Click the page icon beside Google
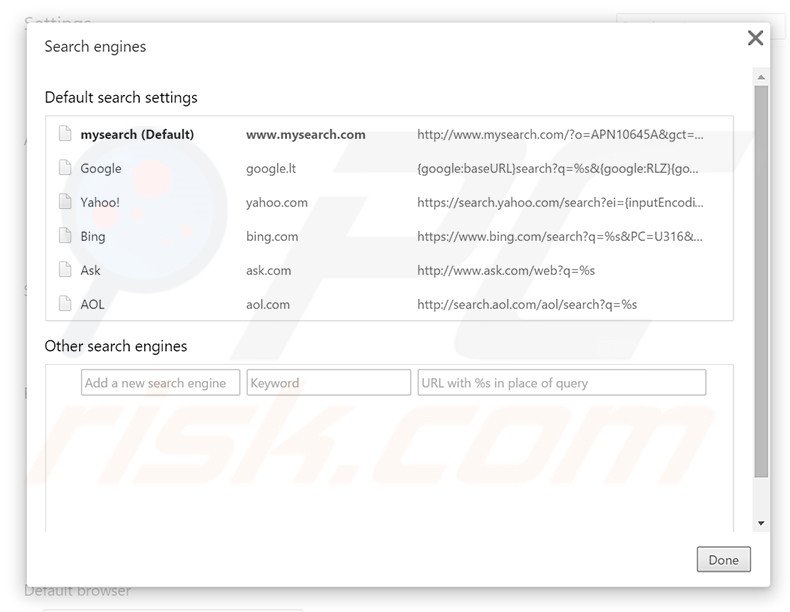 coord(65,167)
